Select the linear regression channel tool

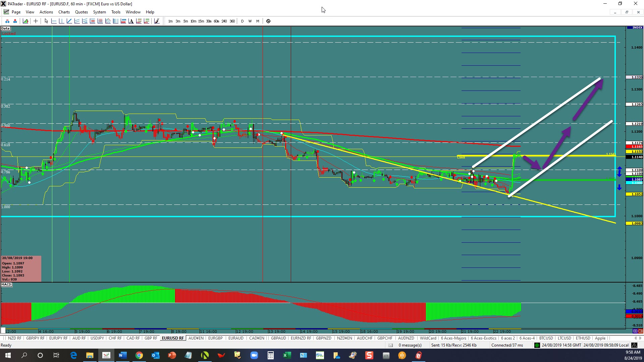coord(85,21)
